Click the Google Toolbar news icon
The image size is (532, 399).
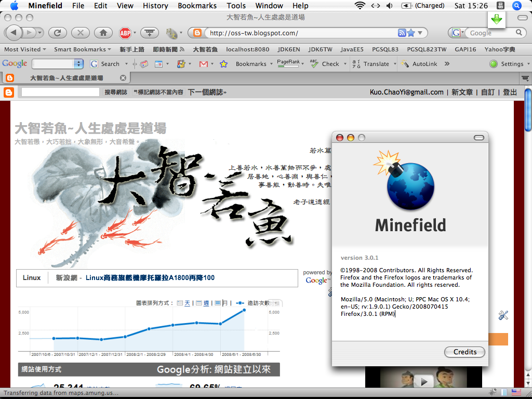pyautogui.click(x=144, y=64)
